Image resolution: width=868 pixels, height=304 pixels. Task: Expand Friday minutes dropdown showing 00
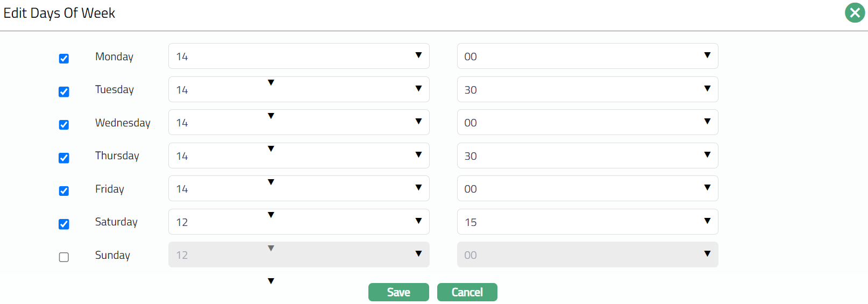point(587,188)
